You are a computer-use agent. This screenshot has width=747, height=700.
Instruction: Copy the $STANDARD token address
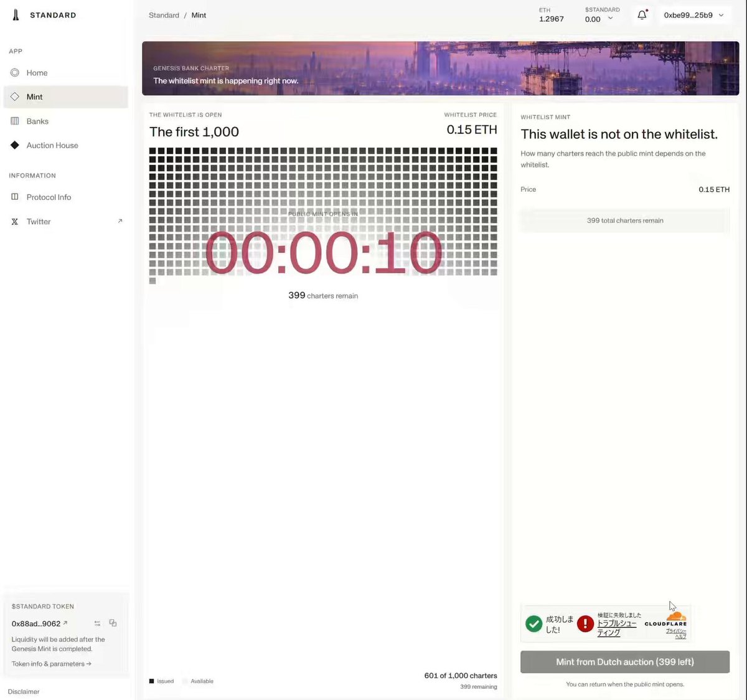tap(113, 623)
